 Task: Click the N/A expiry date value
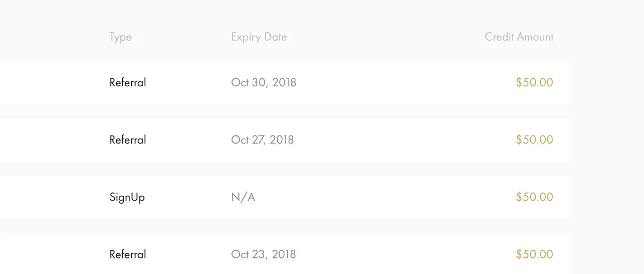coord(243,197)
